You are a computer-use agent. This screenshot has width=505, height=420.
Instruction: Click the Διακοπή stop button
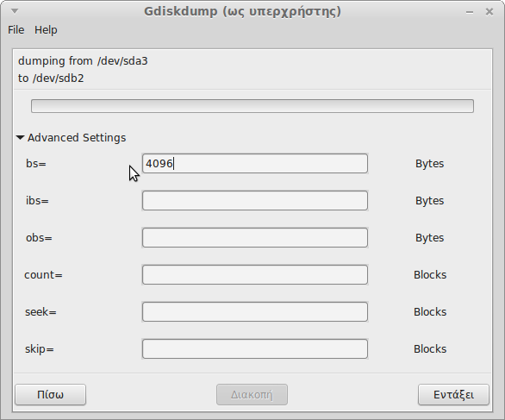point(252,394)
